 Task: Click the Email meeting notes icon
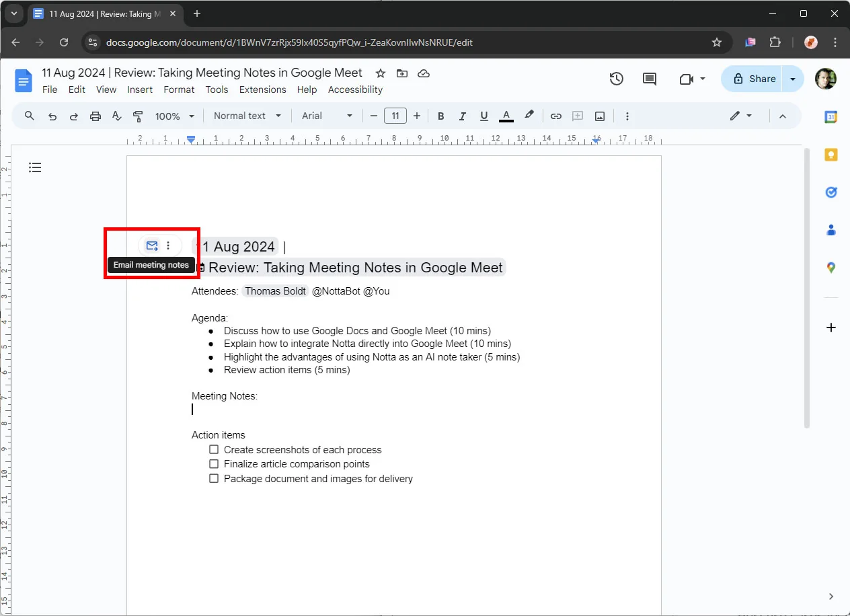[152, 245]
